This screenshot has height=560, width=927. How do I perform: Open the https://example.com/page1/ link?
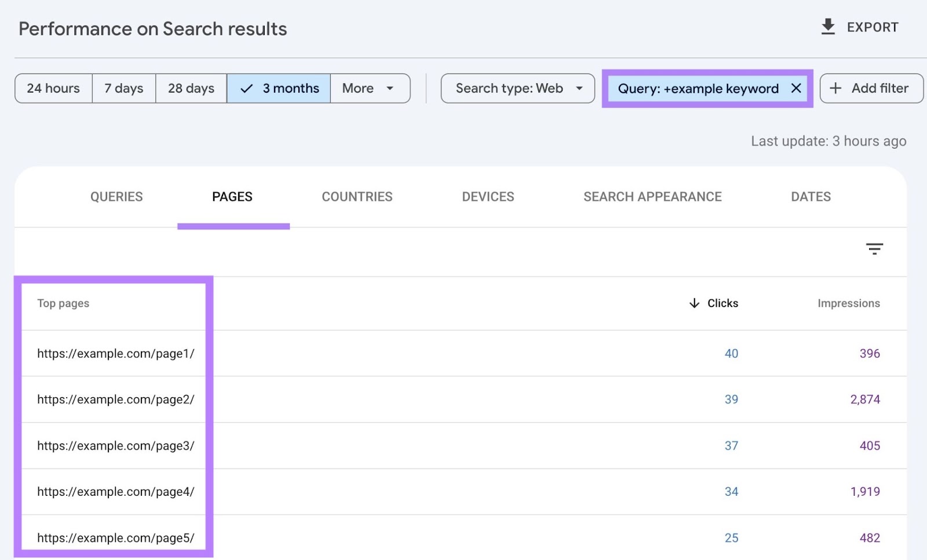point(115,353)
